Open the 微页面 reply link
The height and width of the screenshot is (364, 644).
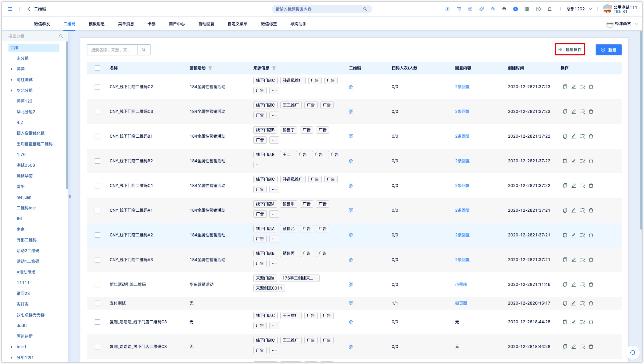(x=461, y=303)
